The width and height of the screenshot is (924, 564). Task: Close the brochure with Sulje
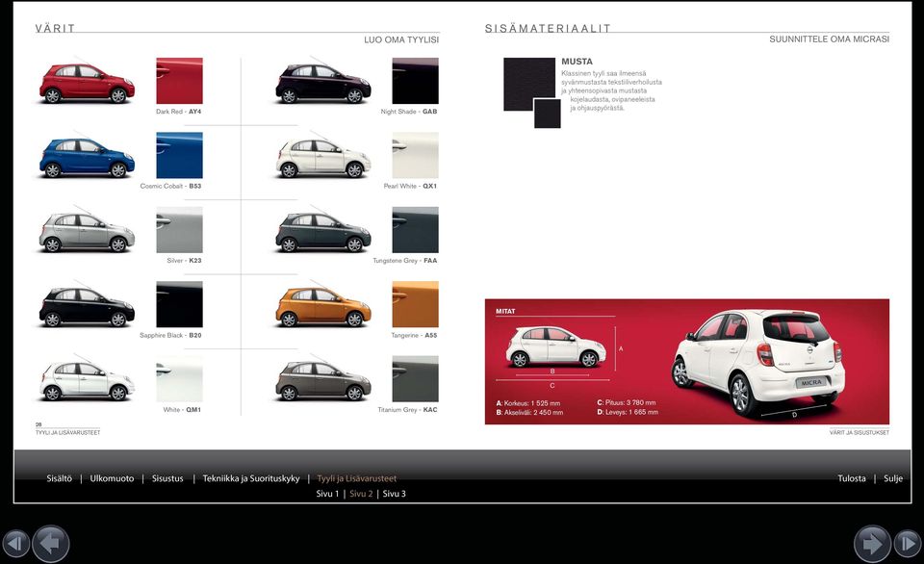click(x=893, y=478)
